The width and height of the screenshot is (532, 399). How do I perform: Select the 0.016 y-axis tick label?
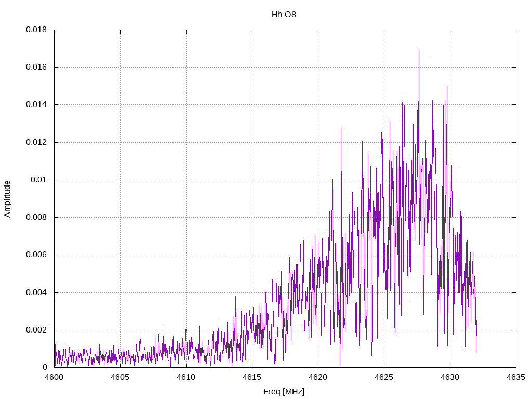click(x=36, y=67)
